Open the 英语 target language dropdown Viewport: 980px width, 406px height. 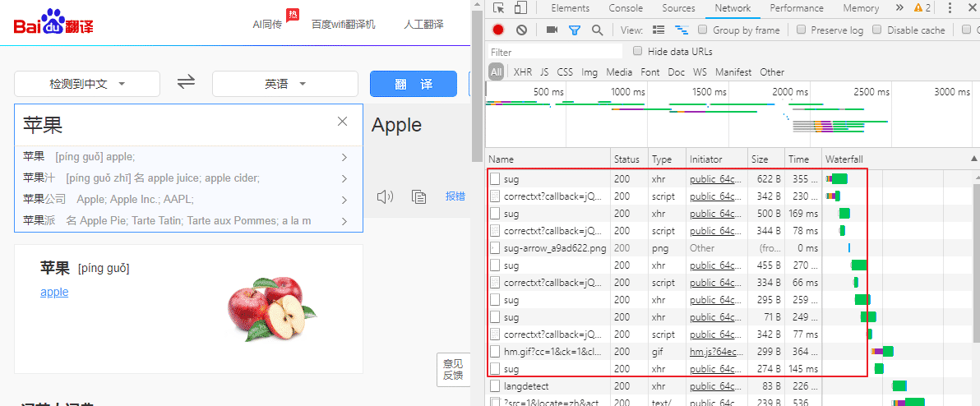pos(285,84)
